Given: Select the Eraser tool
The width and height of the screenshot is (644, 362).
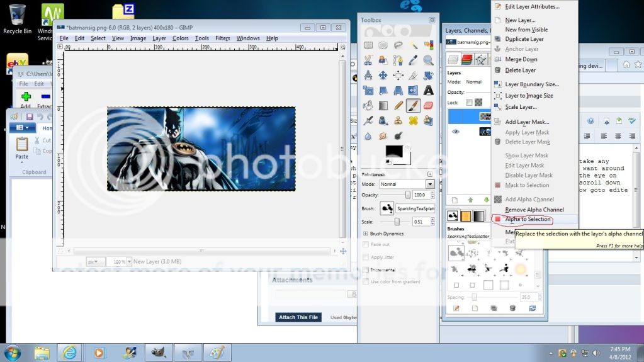Looking at the screenshot, I should point(428,106).
